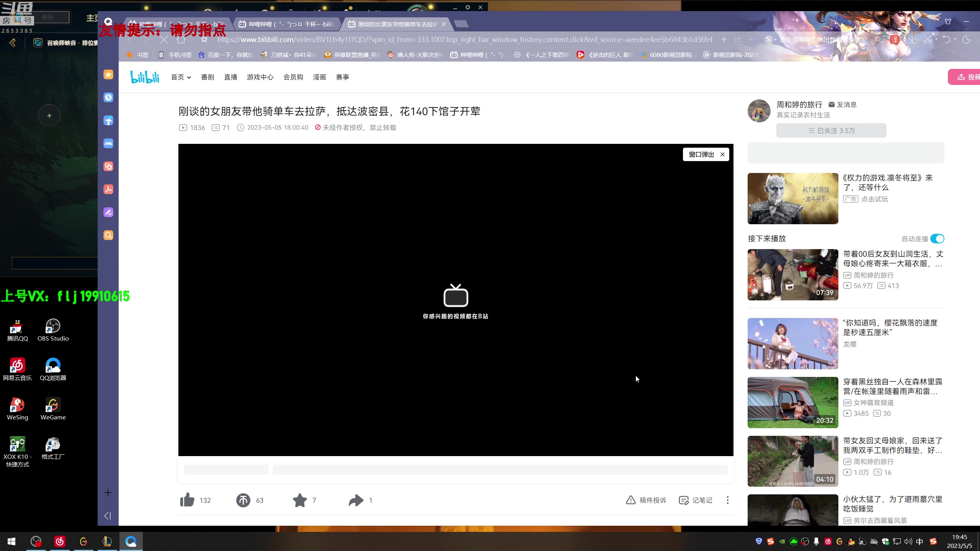Toggle 自动连播 autoplay switch
Image resolution: width=980 pixels, height=551 pixels.
click(x=937, y=239)
